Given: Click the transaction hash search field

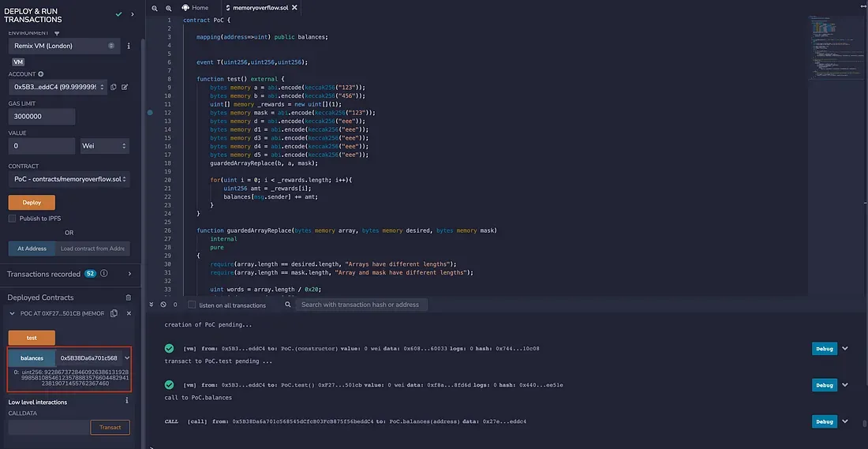Looking at the screenshot, I should [x=361, y=305].
